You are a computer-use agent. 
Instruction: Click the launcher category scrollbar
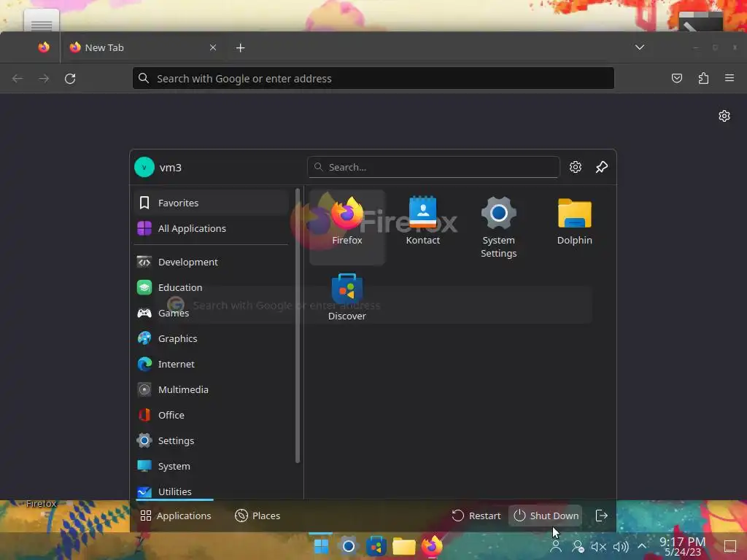(298, 326)
